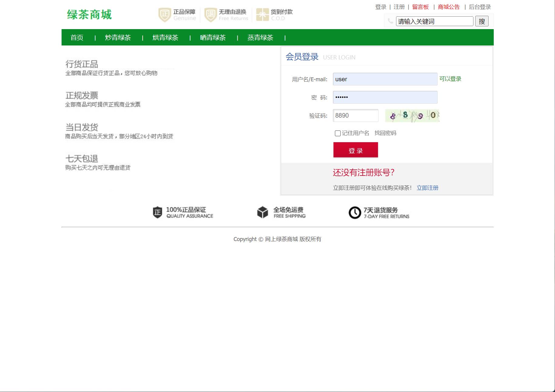Click the 绿茶商城 logo
The height and width of the screenshot is (392, 555).
pyautogui.click(x=89, y=14)
